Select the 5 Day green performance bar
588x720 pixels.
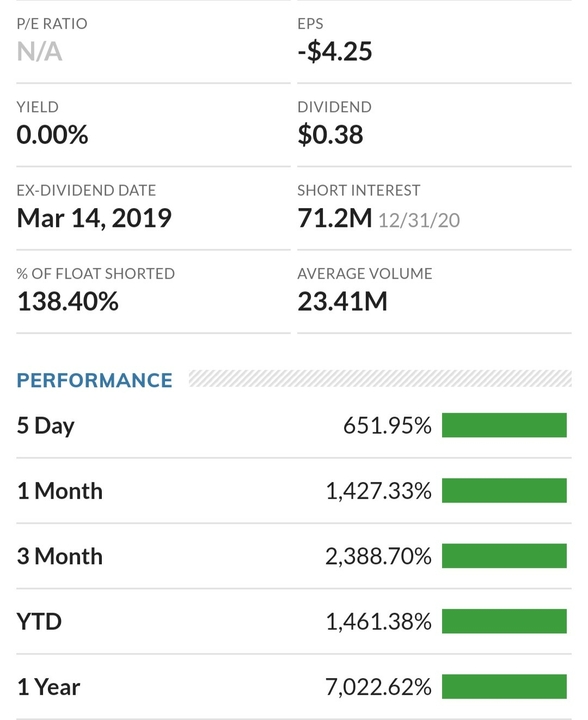pyautogui.click(x=504, y=425)
